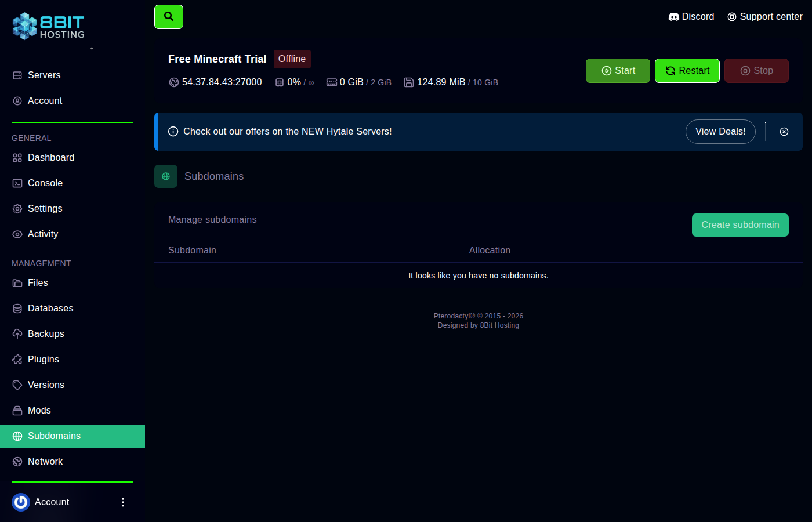The width and height of the screenshot is (812, 522).
Task: Click Create subdomain button
Action: tap(740, 225)
